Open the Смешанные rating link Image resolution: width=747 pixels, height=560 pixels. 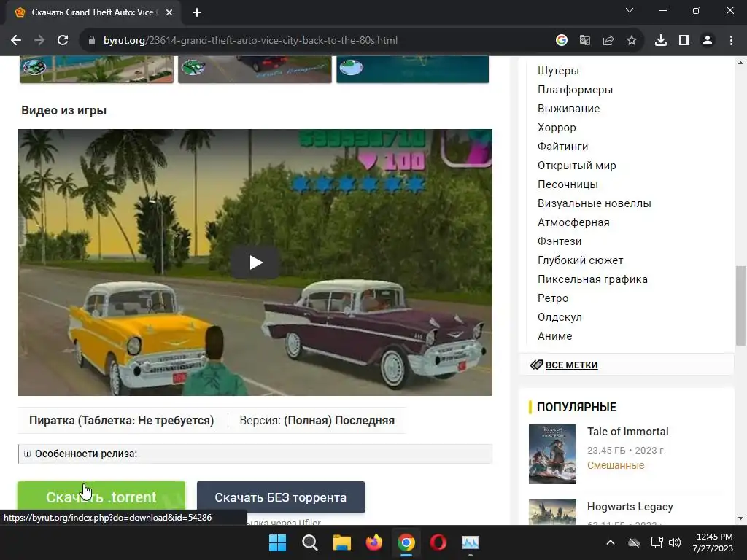click(x=616, y=465)
